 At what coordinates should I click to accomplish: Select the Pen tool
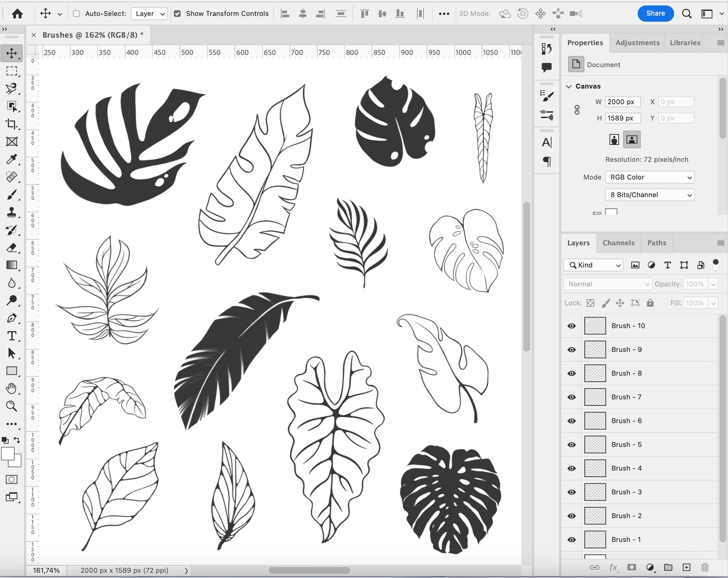12,318
